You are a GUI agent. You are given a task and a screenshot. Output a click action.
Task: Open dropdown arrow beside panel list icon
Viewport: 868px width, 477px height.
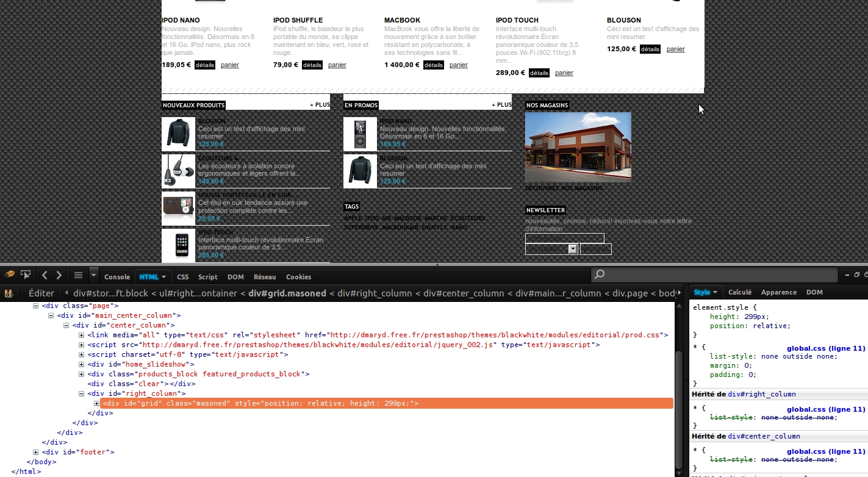(93, 275)
